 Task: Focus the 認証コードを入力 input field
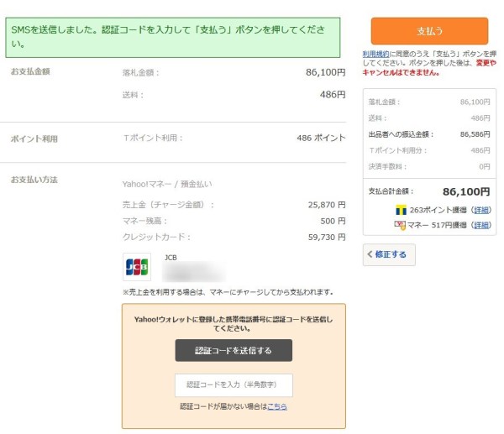point(234,384)
